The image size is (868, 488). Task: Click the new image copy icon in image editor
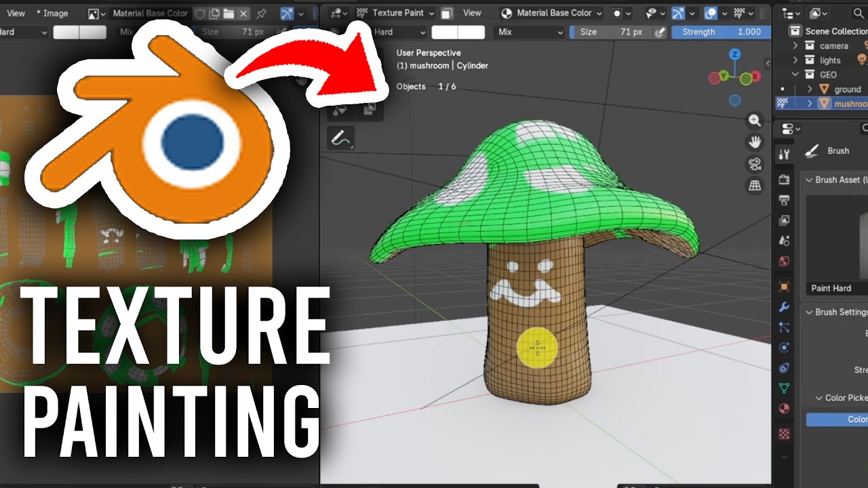coord(214,13)
